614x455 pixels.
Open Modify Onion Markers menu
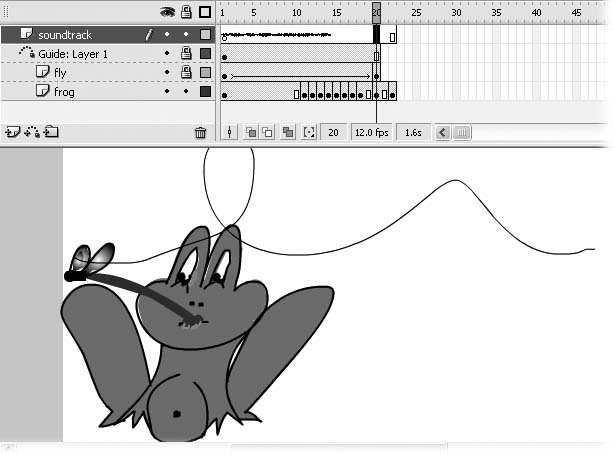(308, 132)
